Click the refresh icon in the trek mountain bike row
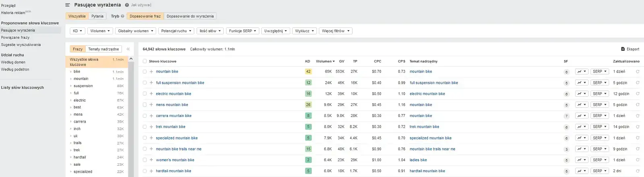 coord(638,127)
